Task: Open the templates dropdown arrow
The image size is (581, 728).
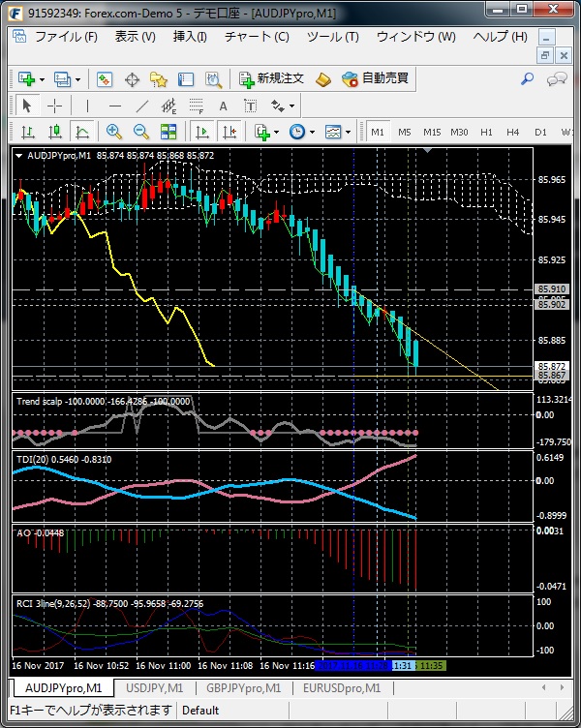Action: [x=349, y=133]
